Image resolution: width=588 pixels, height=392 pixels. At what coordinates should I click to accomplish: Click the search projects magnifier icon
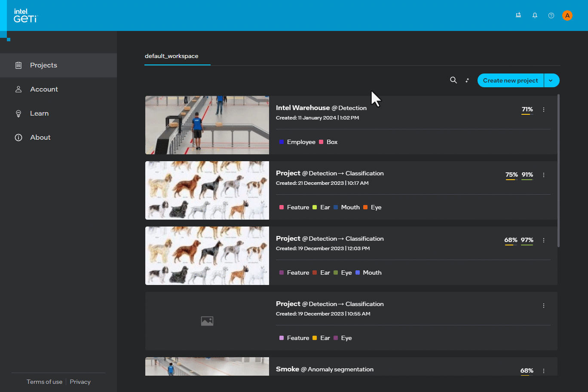(453, 80)
